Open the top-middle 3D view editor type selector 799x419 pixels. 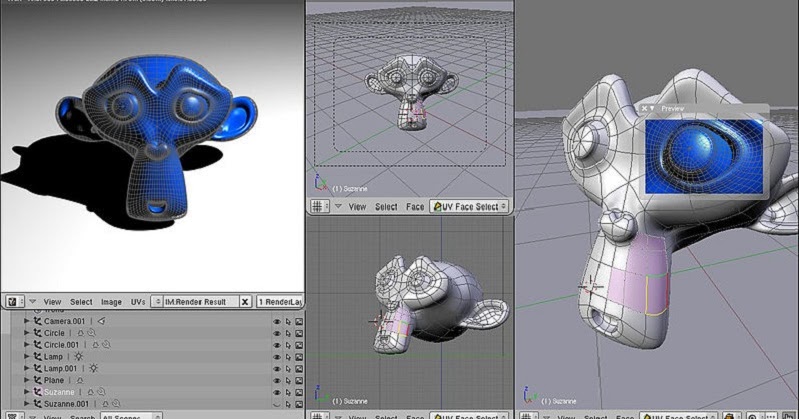point(320,206)
